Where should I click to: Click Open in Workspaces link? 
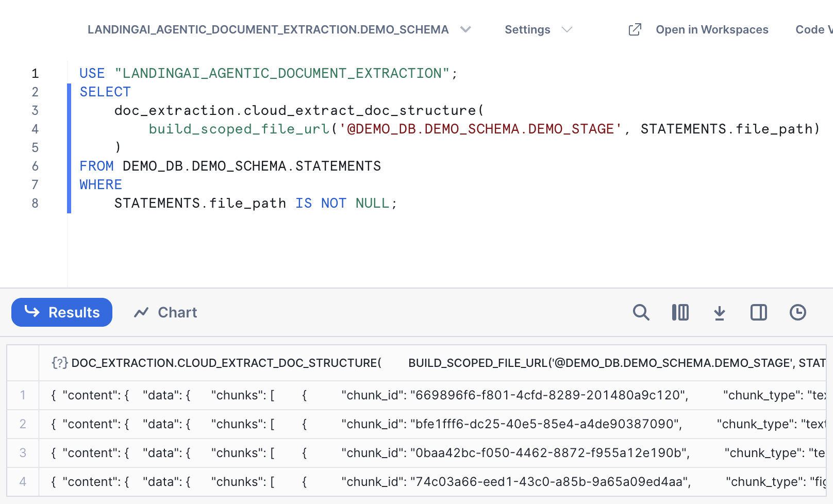point(712,29)
